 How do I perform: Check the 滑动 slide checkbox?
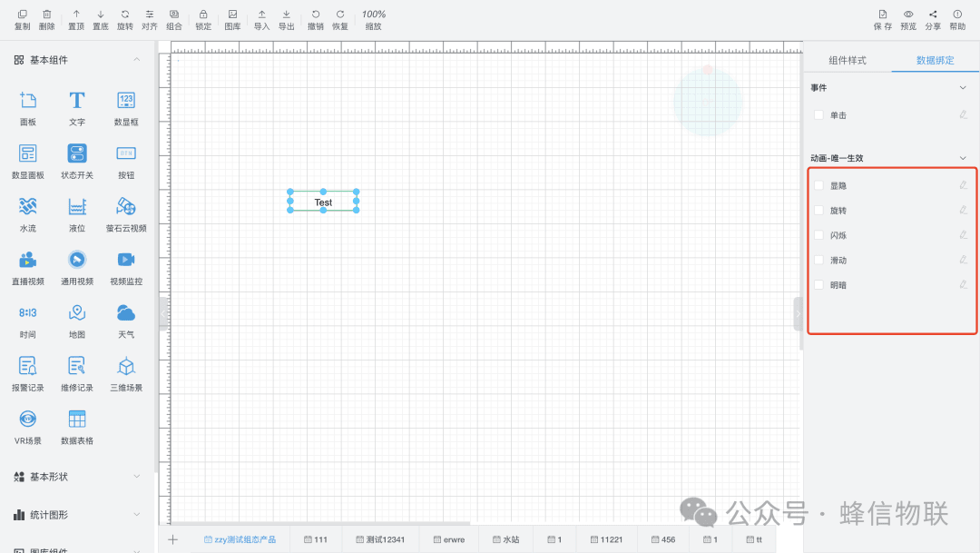[818, 260]
